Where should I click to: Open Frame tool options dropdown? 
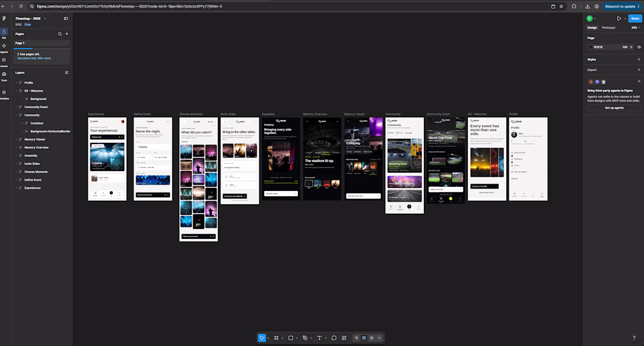click(x=282, y=338)
